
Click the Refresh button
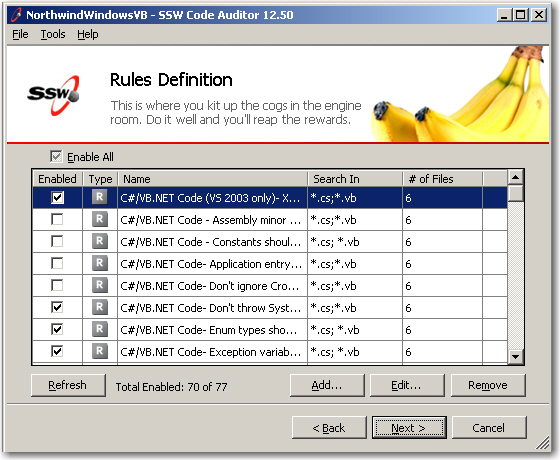click(x=68, y=385)
